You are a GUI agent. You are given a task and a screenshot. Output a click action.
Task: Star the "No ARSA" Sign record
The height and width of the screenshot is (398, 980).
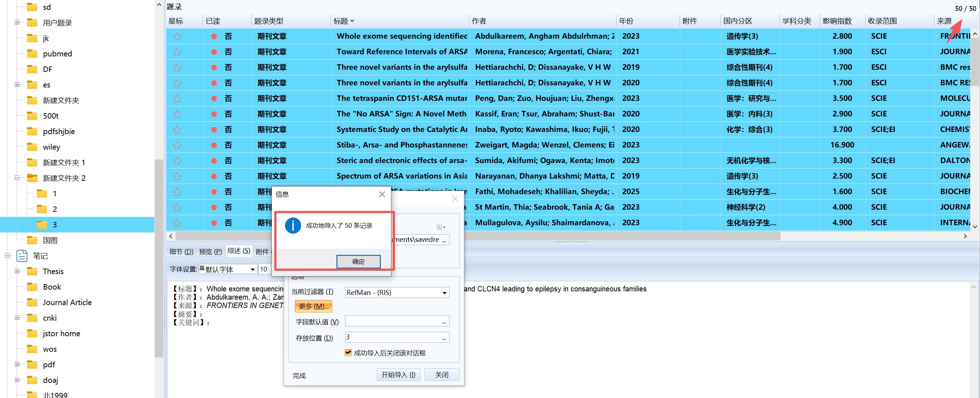point(177,114)
